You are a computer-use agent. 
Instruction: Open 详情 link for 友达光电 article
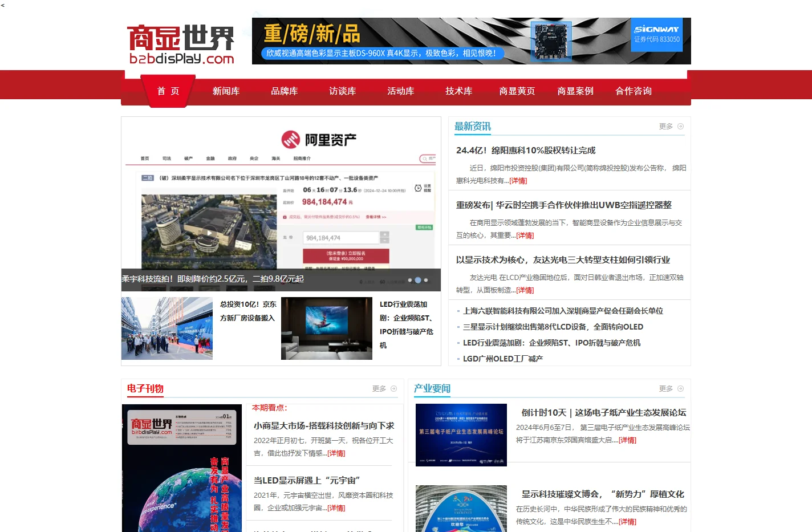coord(525,290)
